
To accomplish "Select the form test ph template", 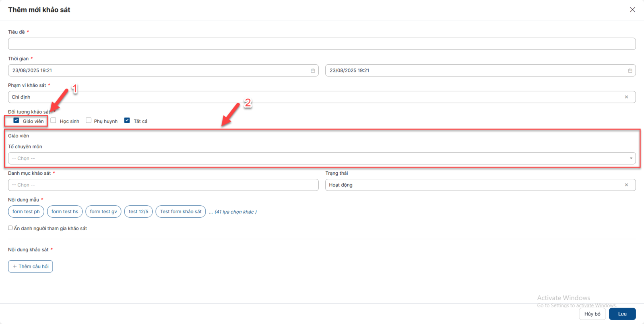I will coord(26,212).
